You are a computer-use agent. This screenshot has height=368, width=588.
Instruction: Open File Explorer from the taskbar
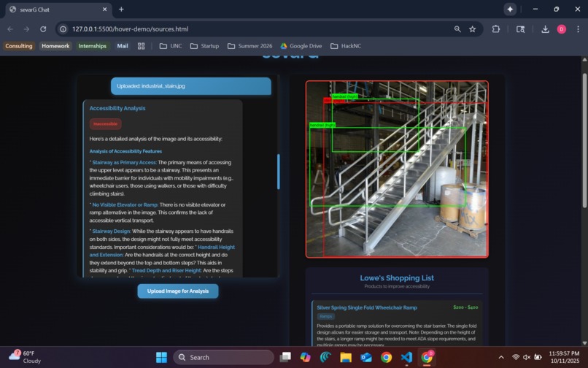[345, 357]
